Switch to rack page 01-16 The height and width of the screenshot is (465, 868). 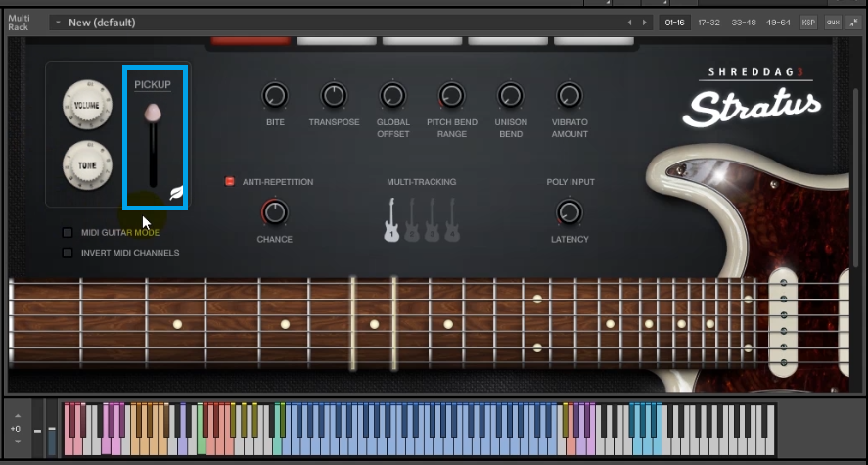(675, 23)
